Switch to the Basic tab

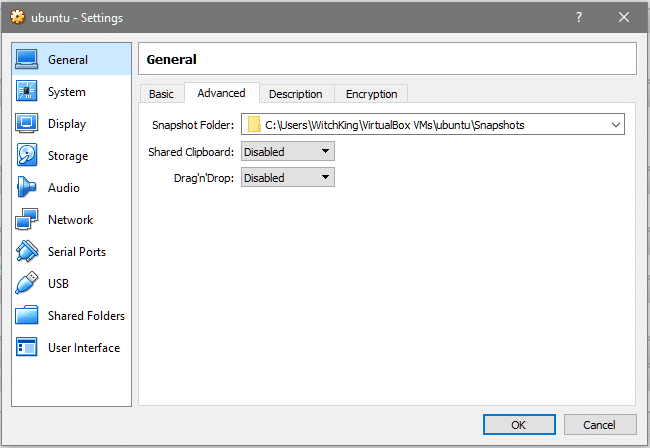pos(161,94)
